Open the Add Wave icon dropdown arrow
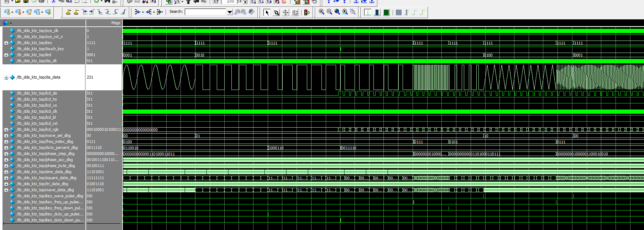Screen dimensions: 644x230 tap(12, 12)
